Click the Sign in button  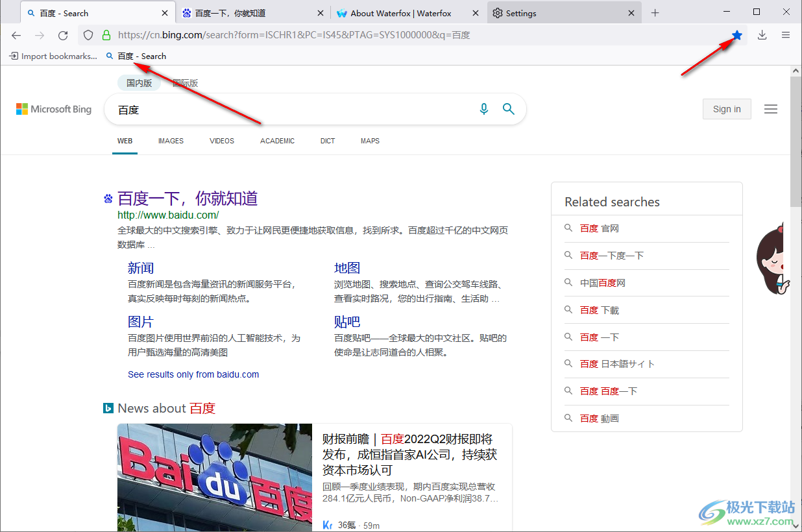(727, 109)
